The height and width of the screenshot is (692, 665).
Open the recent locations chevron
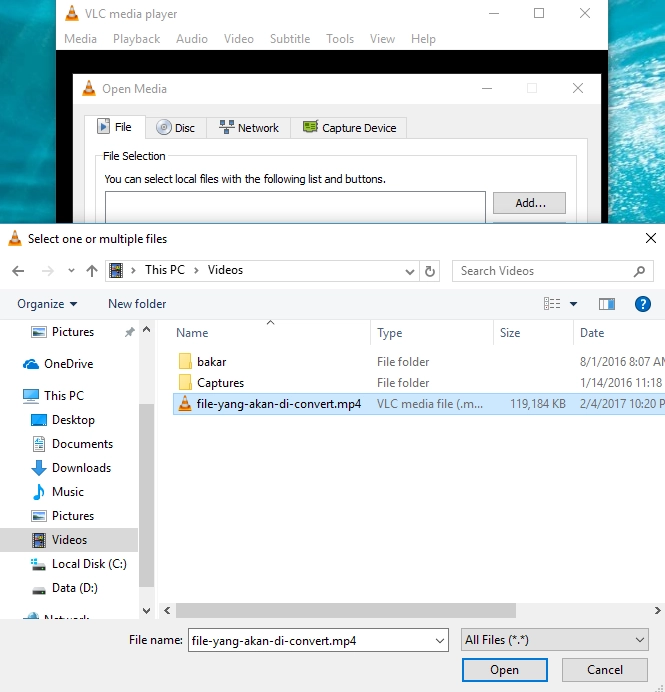(x=71, y=271)
